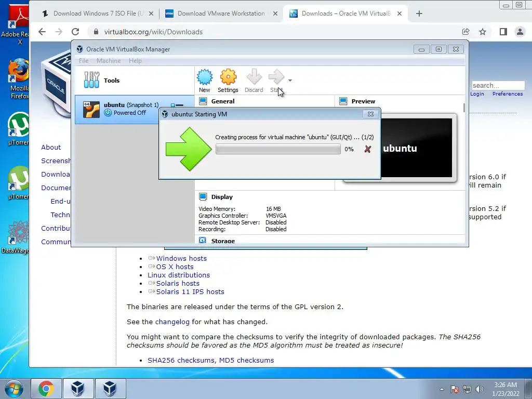Click the Discard toolbar icon
The height and width of the screenshot is (399, 532).
click(x=254, y=81)
